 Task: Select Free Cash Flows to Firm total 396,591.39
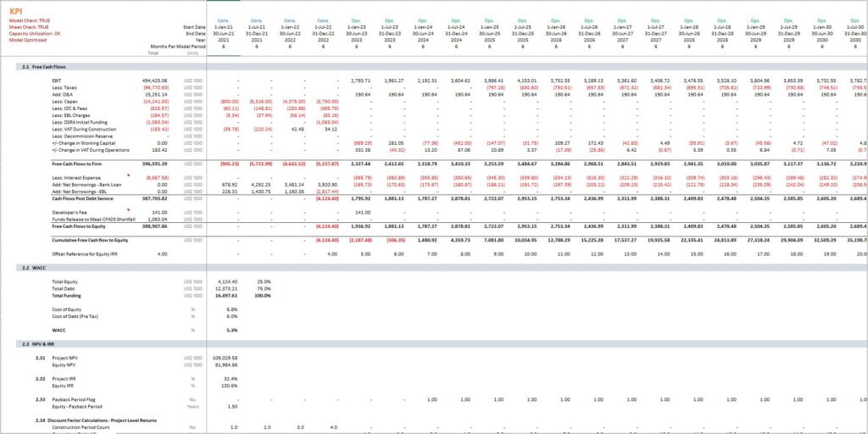[155, 164]
